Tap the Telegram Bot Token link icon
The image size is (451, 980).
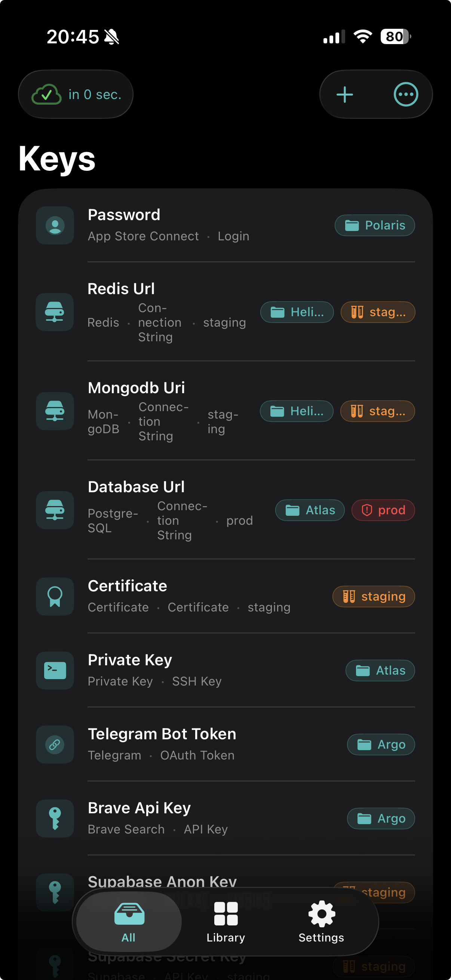click(x=55, y=744)
